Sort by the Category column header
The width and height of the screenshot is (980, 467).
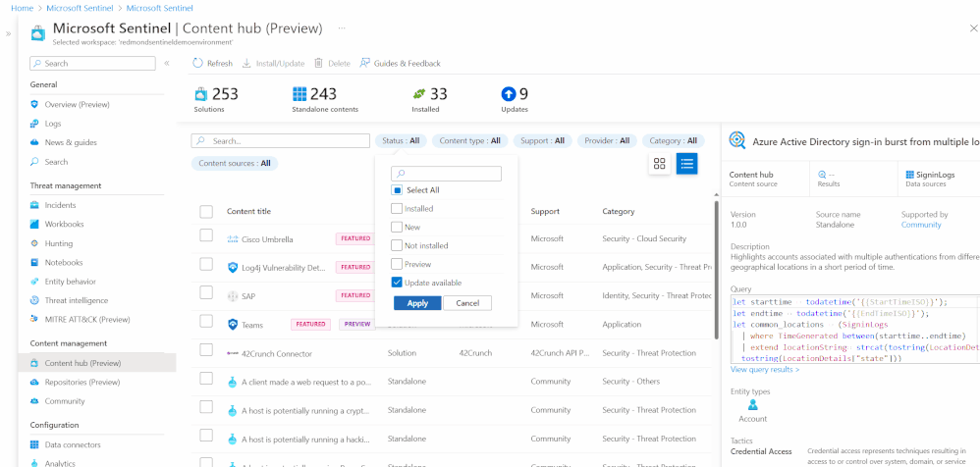tap(618, 211)
